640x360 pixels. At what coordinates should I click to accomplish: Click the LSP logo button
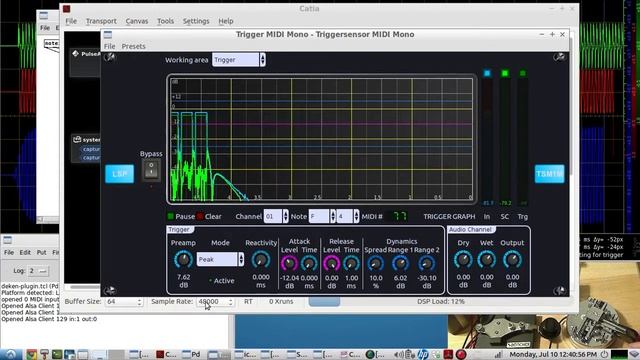click(x=120, y=174)
